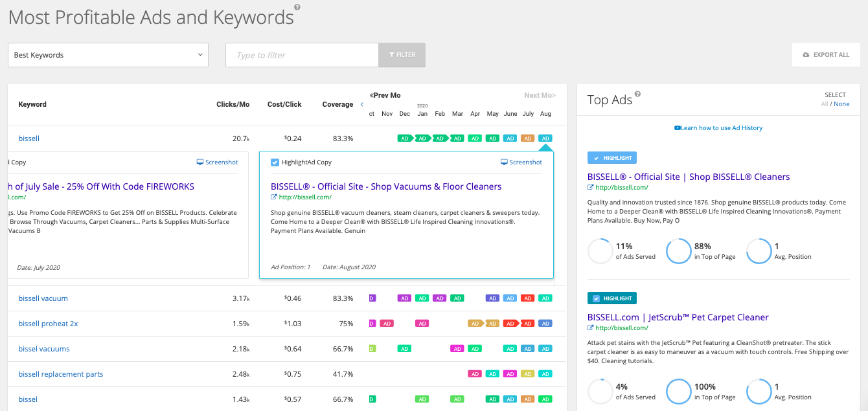868x411 pixels.
Task: Select December ad badge in bissel vacuums row
Action: pos(405,349)
